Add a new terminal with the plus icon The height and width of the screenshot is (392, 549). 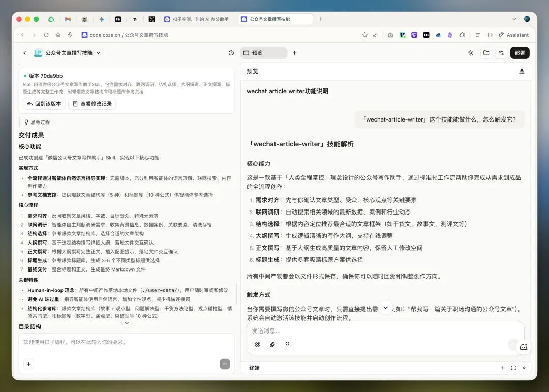coord(502,368)
